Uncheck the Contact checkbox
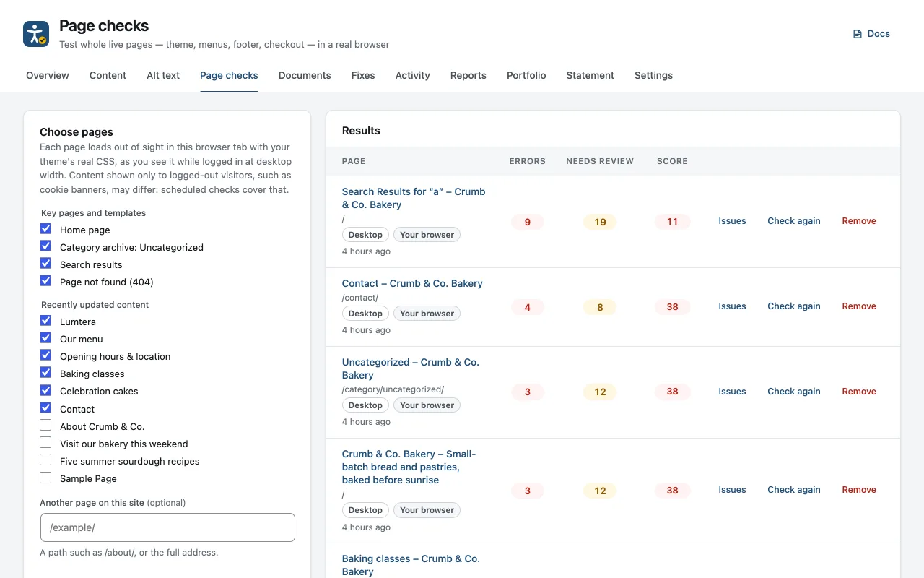 pos(45,408)
